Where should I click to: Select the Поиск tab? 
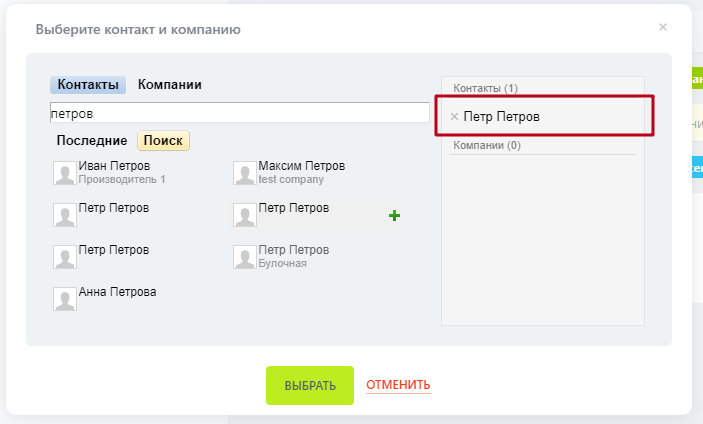pyautogui.click(x=164, y=141)
